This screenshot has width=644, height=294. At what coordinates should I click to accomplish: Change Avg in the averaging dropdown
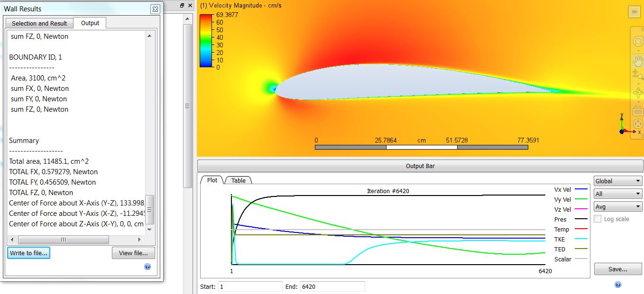[617, 205]
